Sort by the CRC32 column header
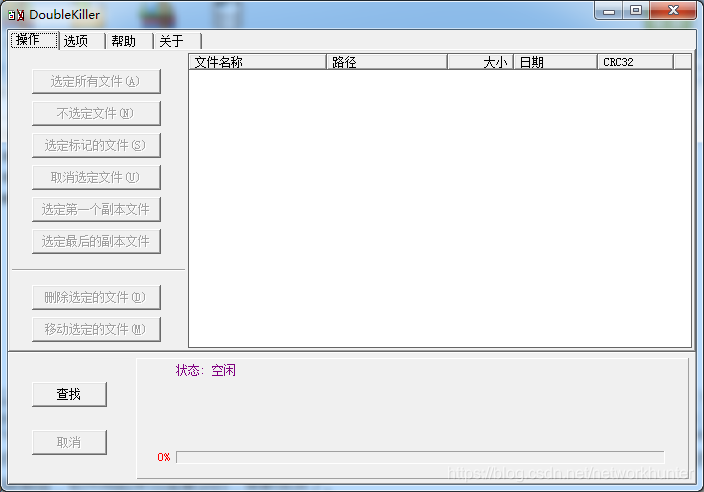Viewport: 704px width, 492px height. (x=635, y=62)
